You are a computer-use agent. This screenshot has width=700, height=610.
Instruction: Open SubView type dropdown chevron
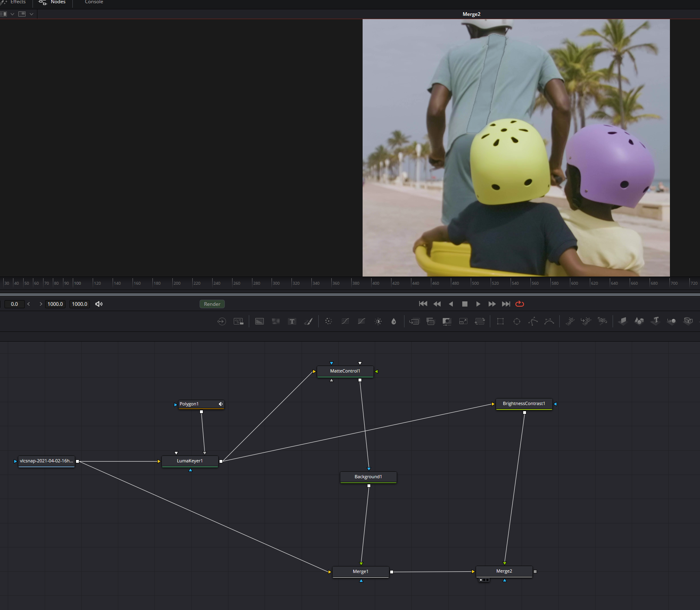[31, 14]
